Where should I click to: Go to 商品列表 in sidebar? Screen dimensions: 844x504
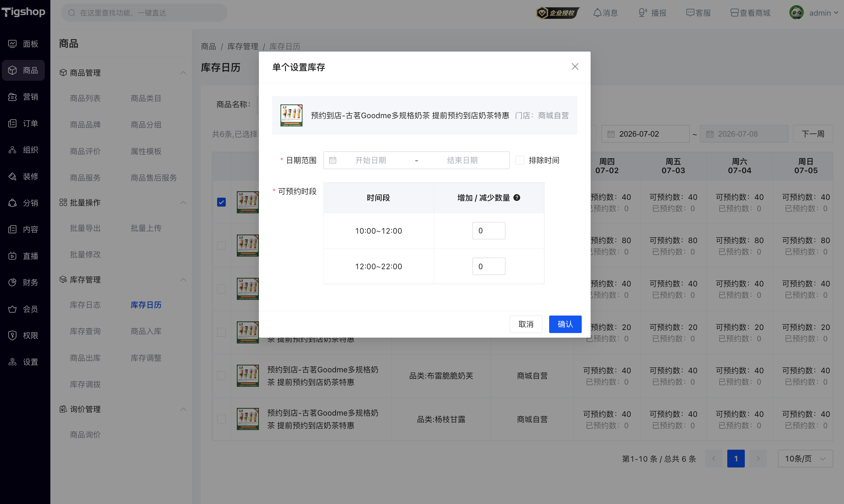[85, 98]
